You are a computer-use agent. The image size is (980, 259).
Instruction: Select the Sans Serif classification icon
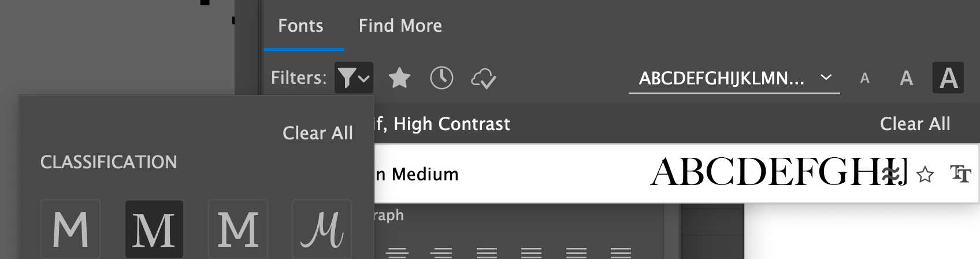pos(70,229)
